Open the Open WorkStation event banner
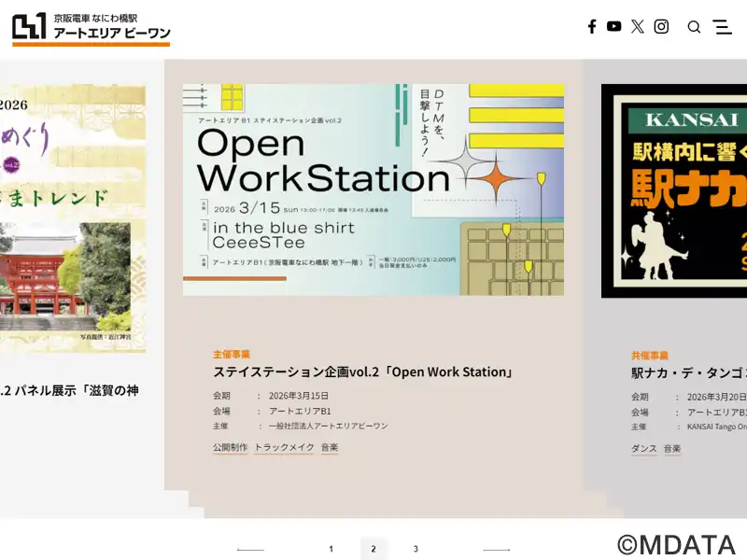The height and width of the screenshot is (560, 747). point(373,189)
